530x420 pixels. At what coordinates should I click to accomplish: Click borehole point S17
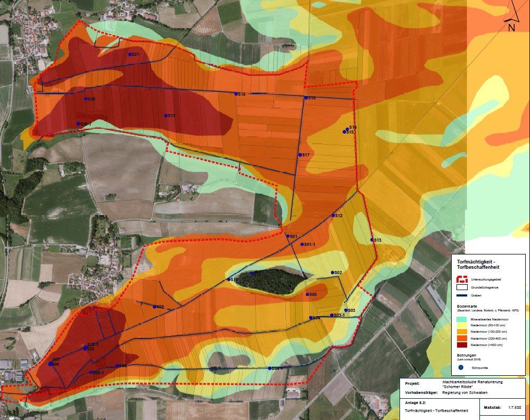(300, 155)
